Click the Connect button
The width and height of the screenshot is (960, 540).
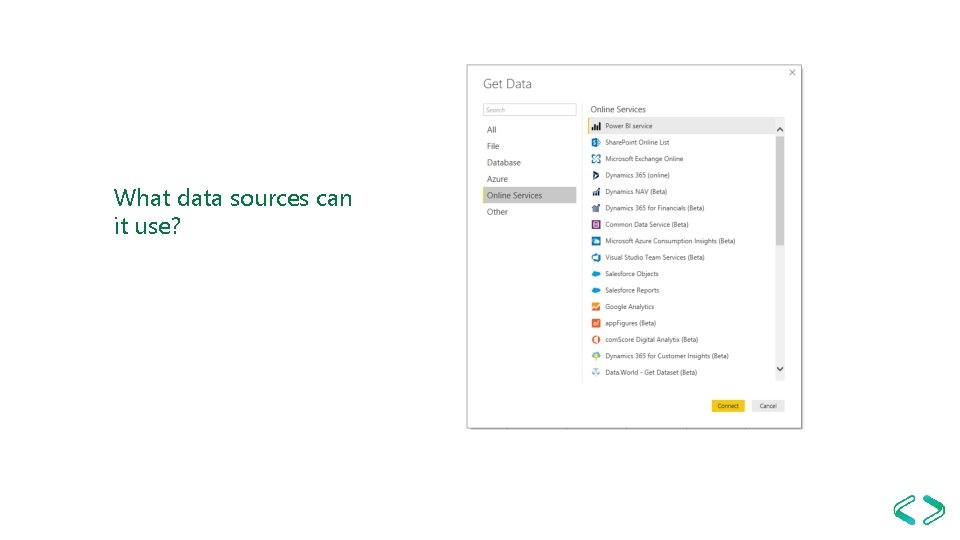728,406
